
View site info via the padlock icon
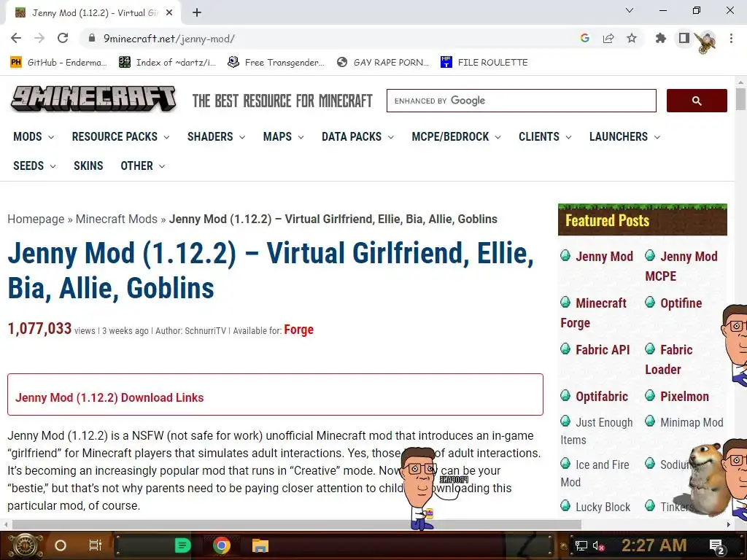coord(92,38)
